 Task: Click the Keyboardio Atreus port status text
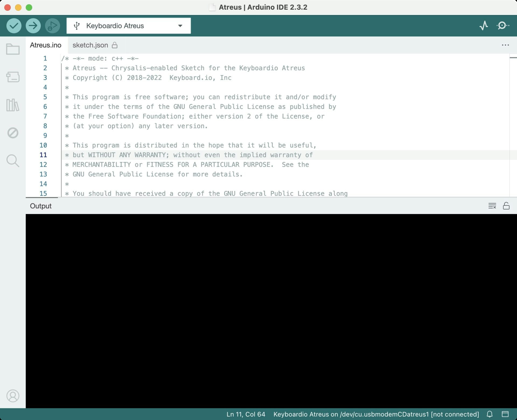pyautogui.click(x=376, y=414)
